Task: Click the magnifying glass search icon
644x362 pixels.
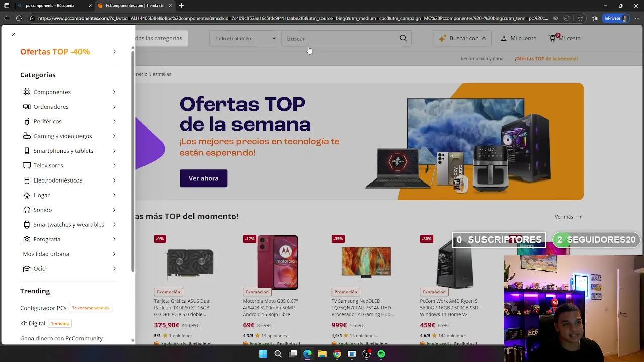Action: (x=403, y=38)
